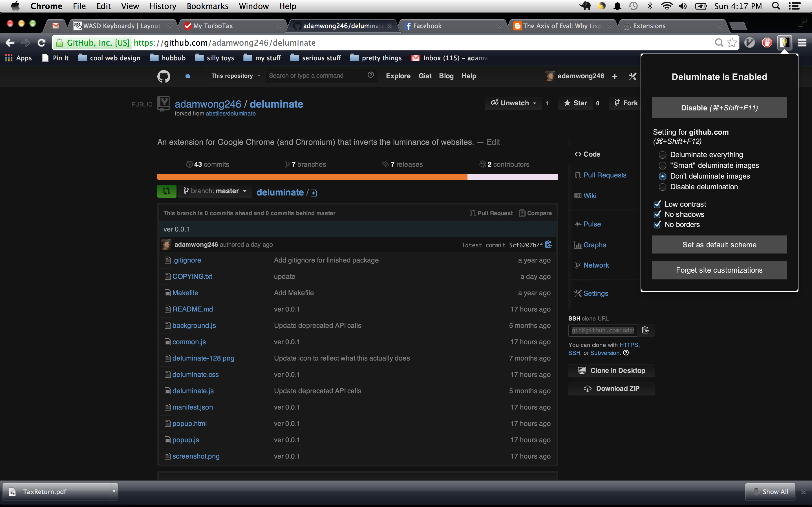
Task: Bookmark the page with the star icon
Action: (731, 43)
